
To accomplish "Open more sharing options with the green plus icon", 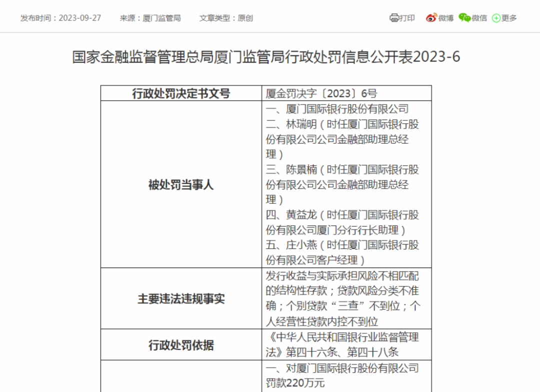I will coord(496,18).
